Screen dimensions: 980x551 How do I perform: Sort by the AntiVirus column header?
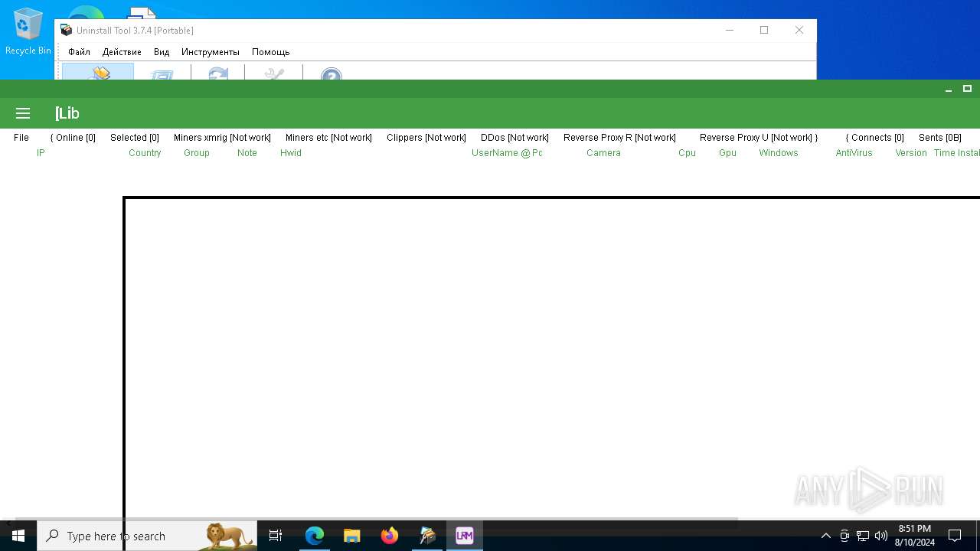coord(854,153)
